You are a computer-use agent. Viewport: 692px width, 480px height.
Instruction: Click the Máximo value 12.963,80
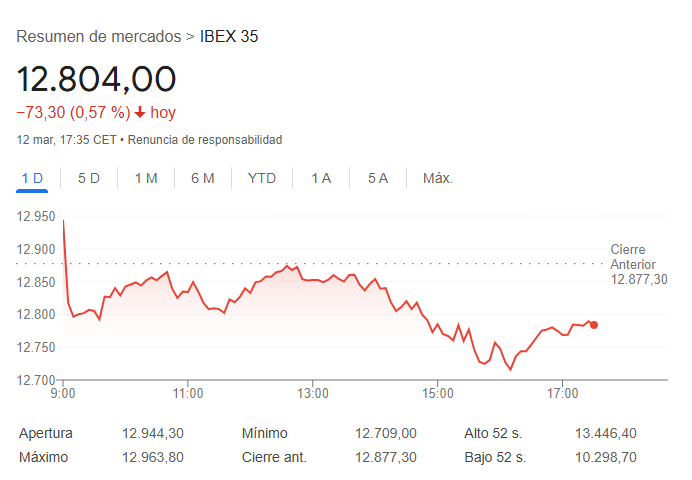click(x=153, y=457)
